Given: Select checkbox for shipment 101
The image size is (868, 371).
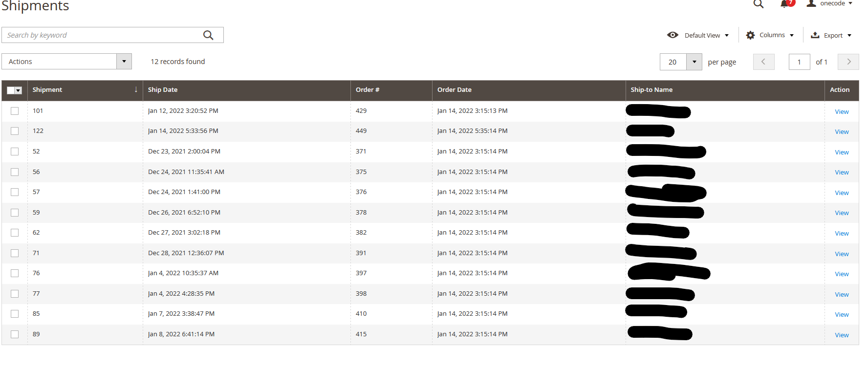Looking at the screenshot, I should click(15, 111).
